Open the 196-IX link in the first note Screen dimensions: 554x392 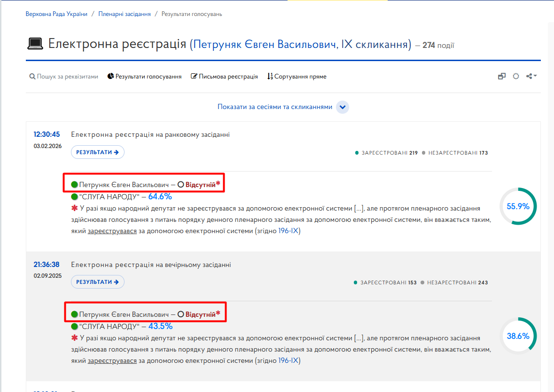coord(289,231)
